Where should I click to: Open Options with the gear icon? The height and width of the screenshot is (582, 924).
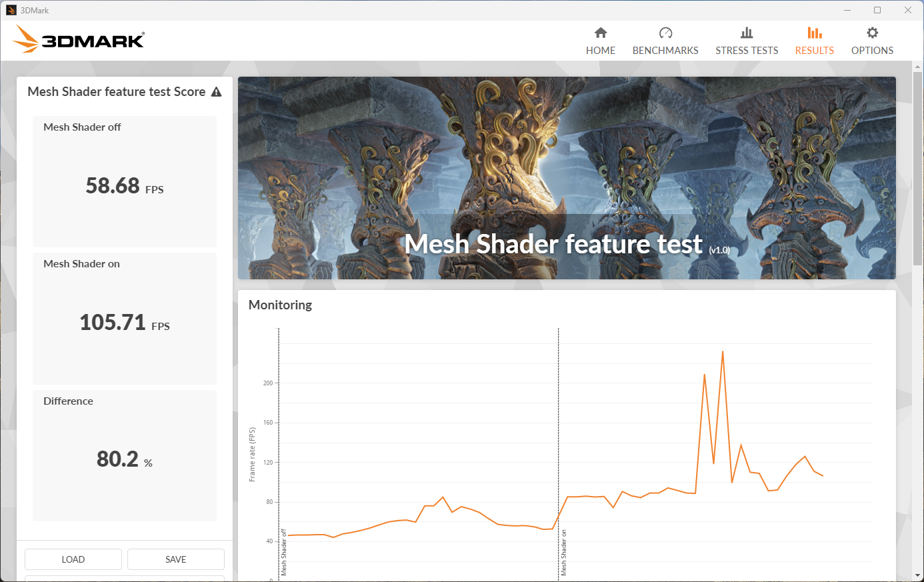click(x=872, y=33)
